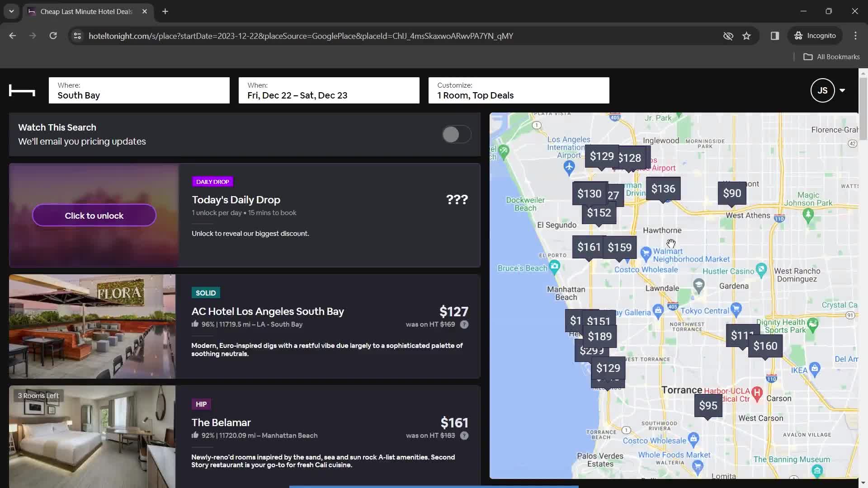This screenshot has width=868, height=488.
Task: Click the HotelTonight logo icon
Action: 21,90
